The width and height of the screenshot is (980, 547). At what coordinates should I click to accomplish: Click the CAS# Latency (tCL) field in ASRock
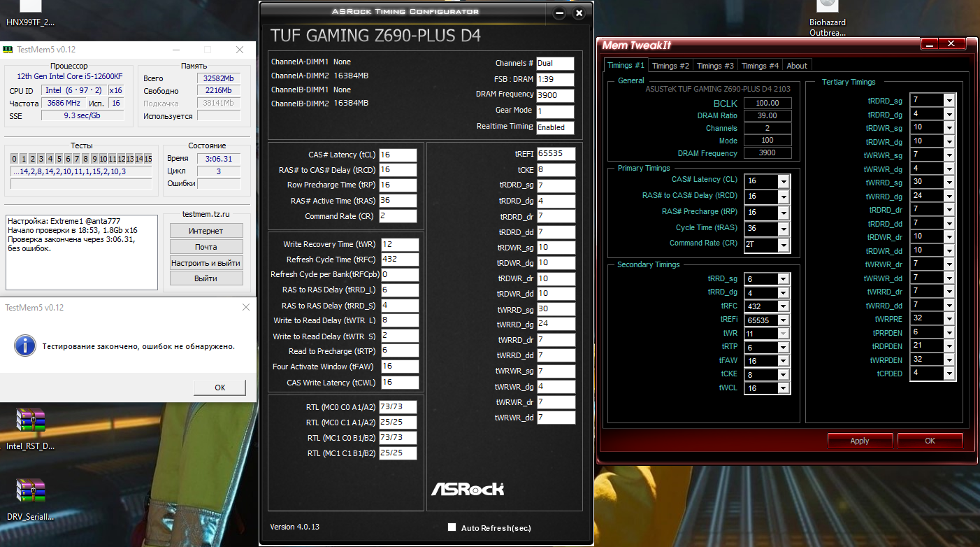[x=398, y=155]
